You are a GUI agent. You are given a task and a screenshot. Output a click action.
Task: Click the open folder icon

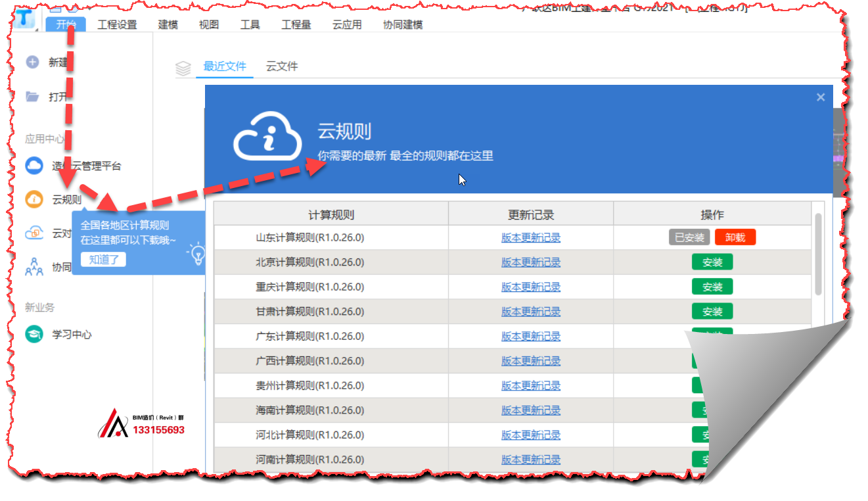[32, 97]
